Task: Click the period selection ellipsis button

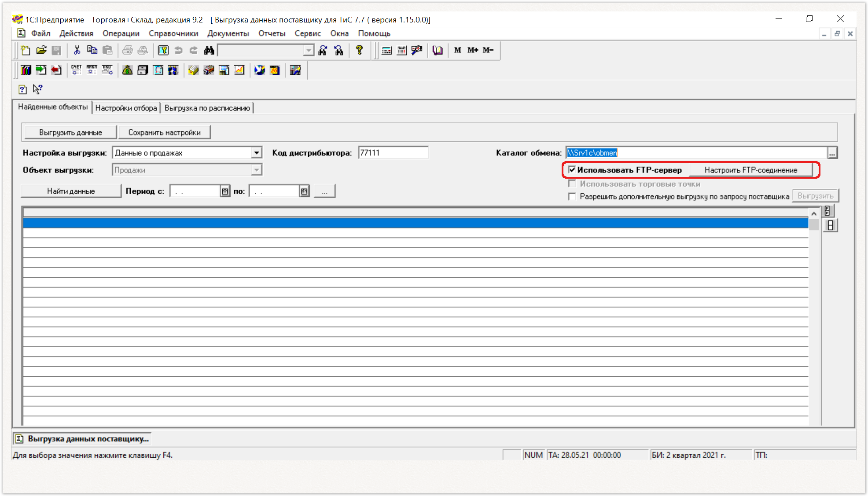Action: pos(324,191)
